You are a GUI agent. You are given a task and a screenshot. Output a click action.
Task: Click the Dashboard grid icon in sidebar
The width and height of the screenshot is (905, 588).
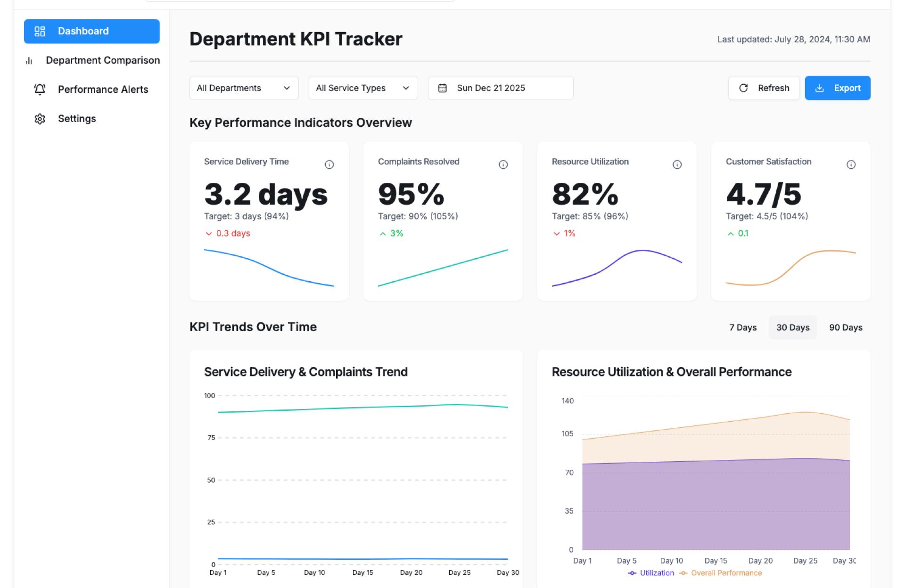click(x=40, y=31)
